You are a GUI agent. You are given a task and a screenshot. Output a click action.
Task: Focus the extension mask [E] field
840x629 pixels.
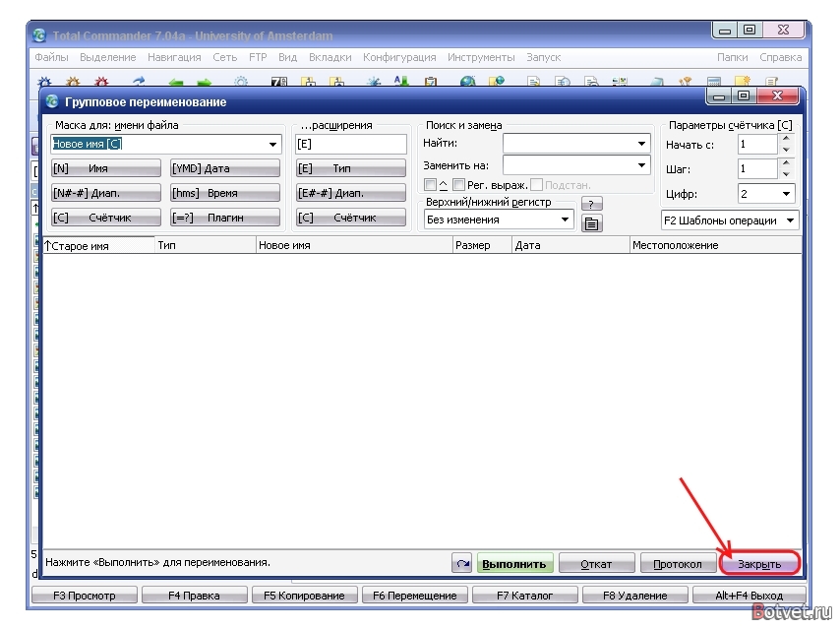pos(351,145)
